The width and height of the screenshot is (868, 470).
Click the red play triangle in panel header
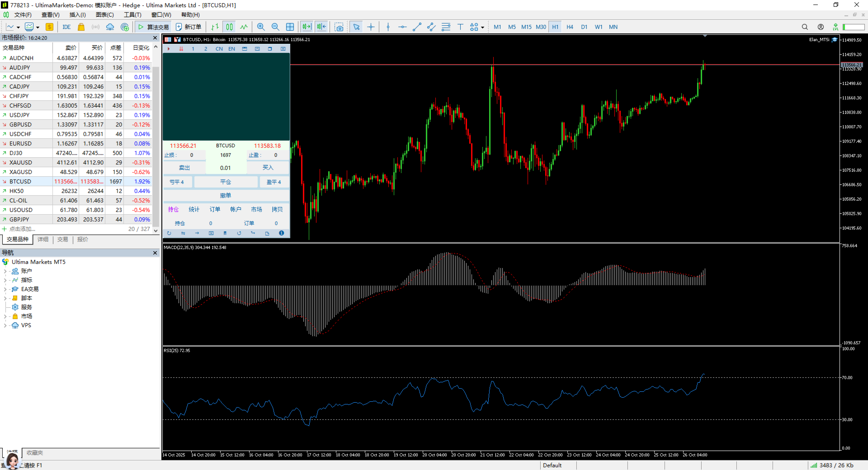click(x=169, y=49)
